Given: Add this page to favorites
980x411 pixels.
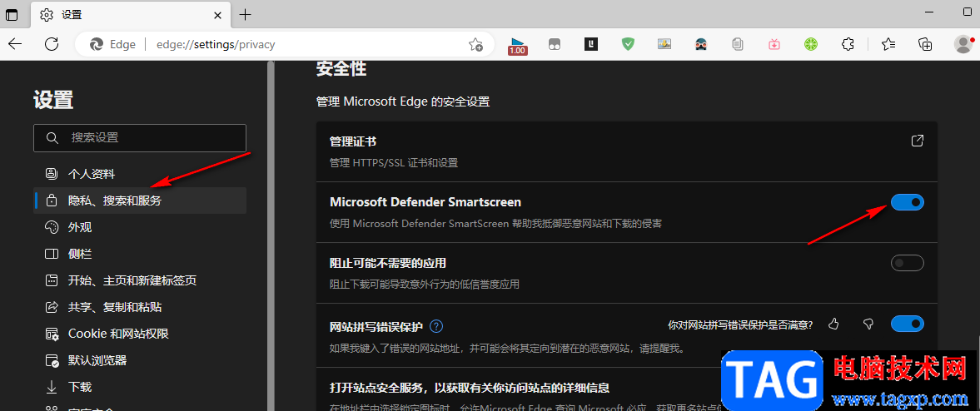Looking at the screenshot, I should coord(475,44).
